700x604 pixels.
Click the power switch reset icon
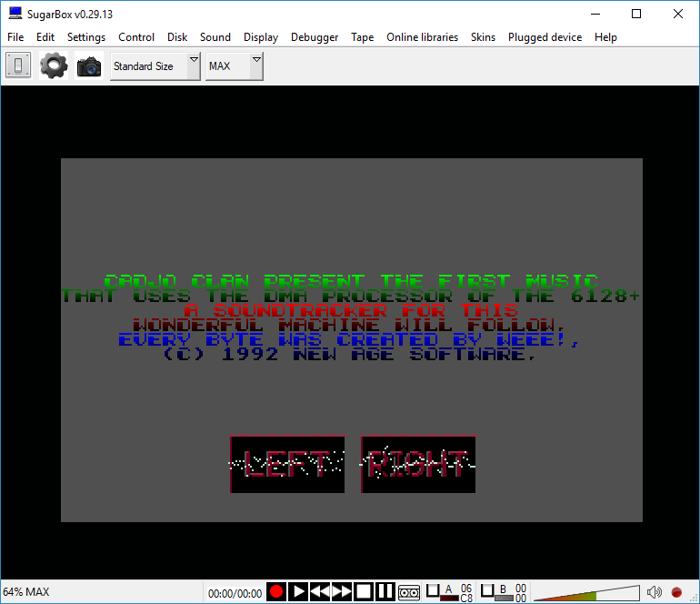click(x=18, y=65)
